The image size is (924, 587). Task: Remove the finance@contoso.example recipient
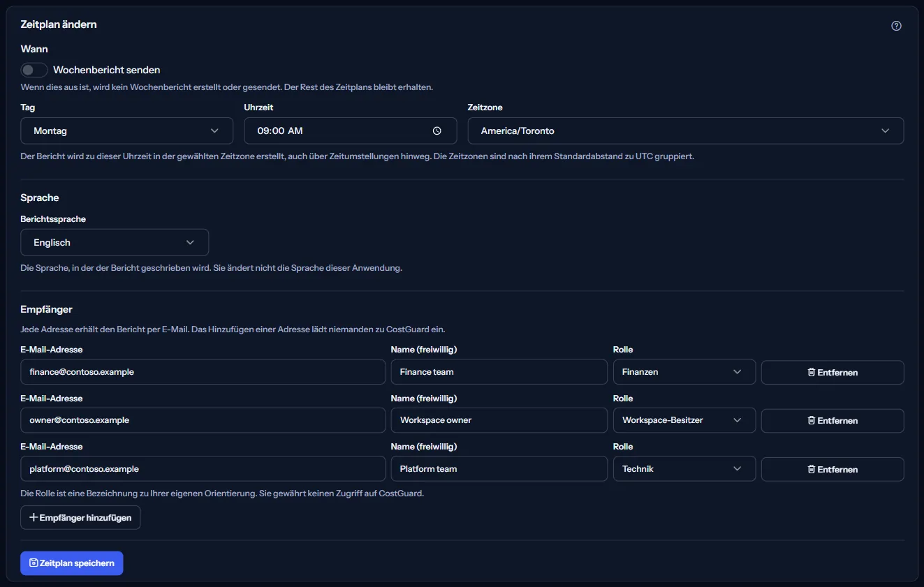click(x=833, y=372)
